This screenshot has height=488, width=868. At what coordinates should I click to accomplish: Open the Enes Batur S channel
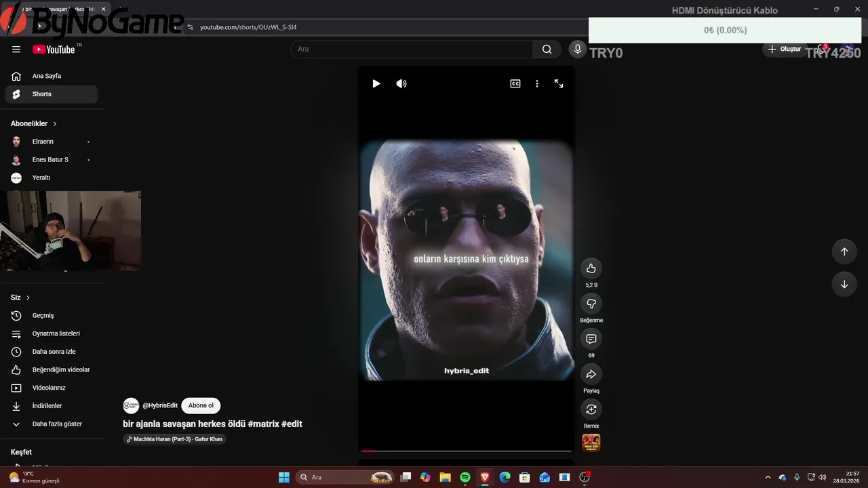click(x=52, y=159)
